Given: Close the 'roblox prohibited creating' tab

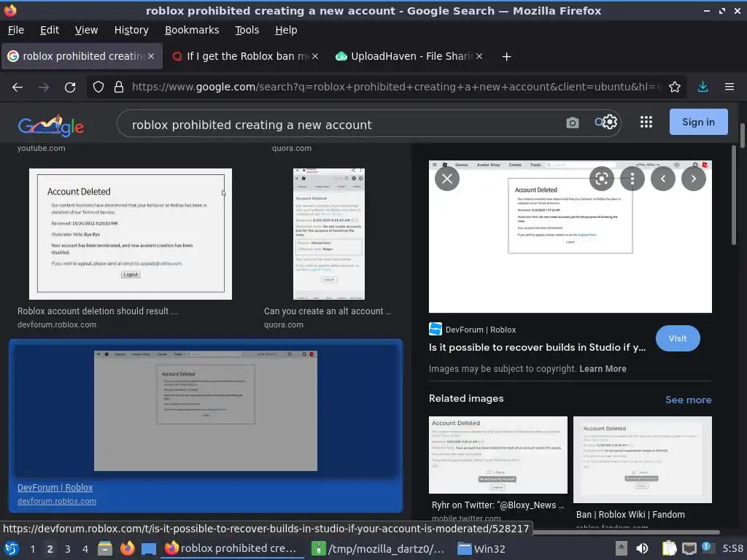Looking at the screenshot, I should point(151,56).
